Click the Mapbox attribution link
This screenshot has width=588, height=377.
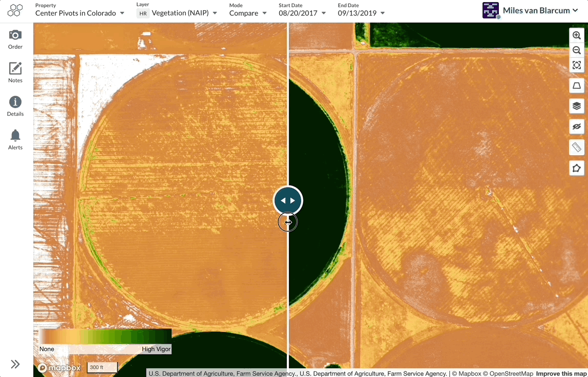pyautogui.click(x=467, y=373)
